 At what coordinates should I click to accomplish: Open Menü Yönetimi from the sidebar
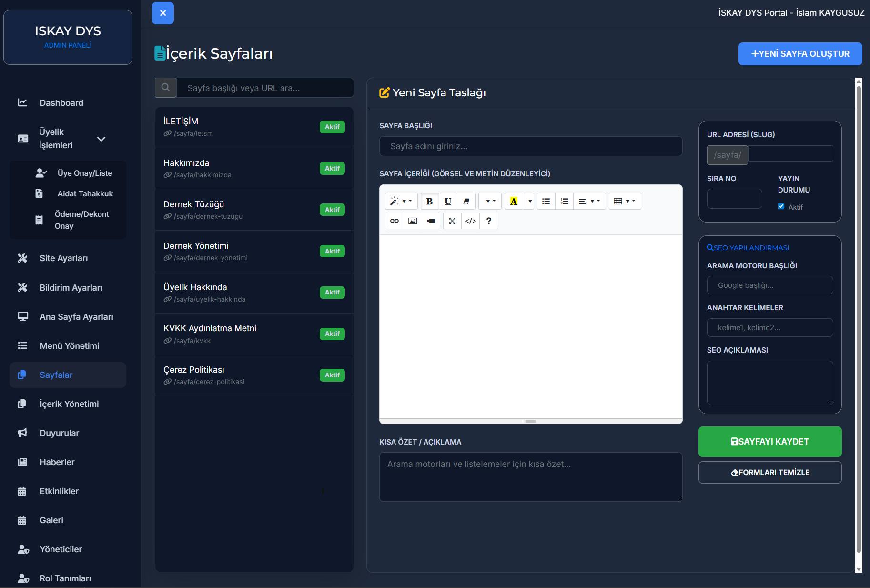70,346
